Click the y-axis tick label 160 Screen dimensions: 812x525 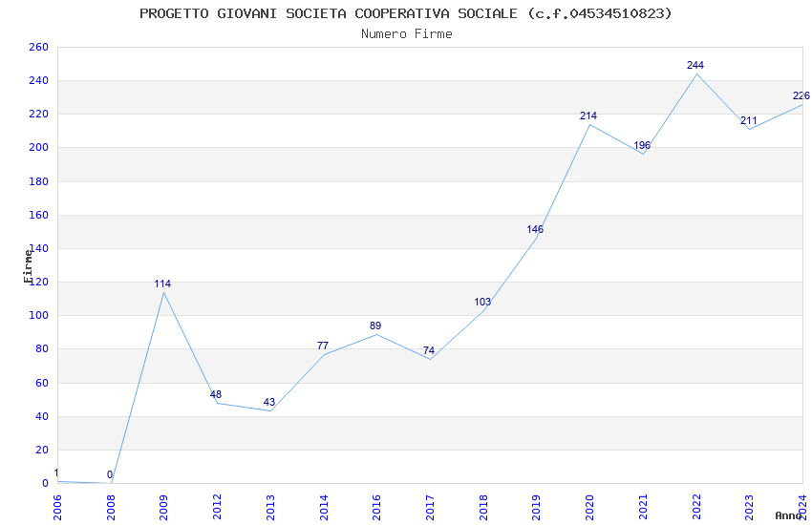pyautogui.click(x=39, y=215)
